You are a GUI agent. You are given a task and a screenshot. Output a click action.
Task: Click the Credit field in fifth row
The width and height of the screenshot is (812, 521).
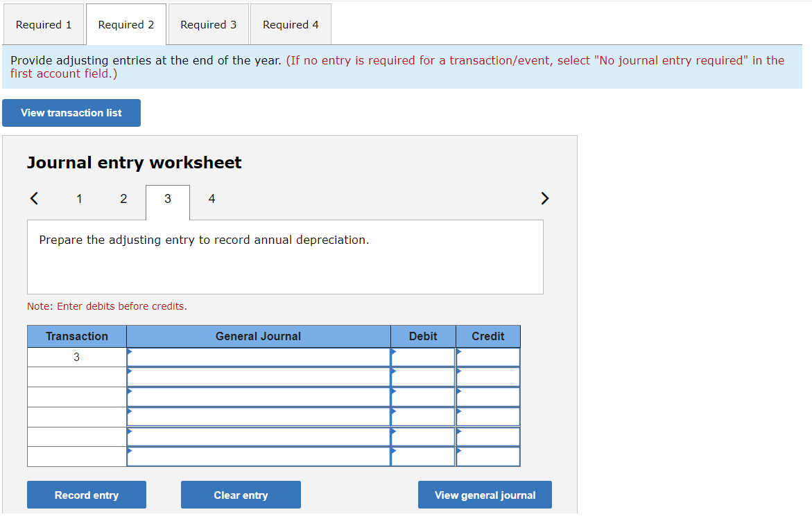tap(487, 436)
